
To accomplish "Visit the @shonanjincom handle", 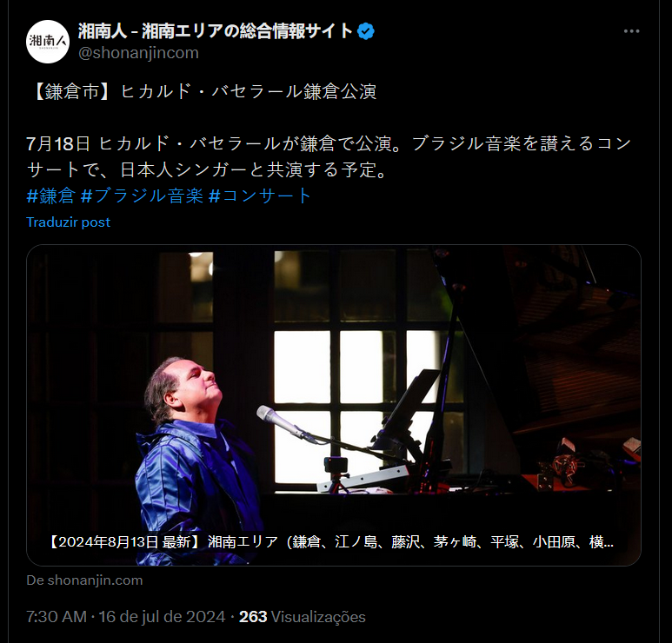I will click(138, 53).
